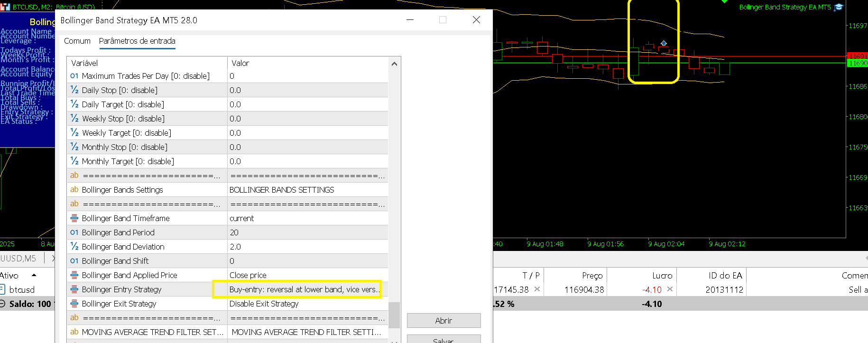Select the btcusd position symbol in trade table
Image resolution: width=868 pixels, height=343 pixels.
22,289
